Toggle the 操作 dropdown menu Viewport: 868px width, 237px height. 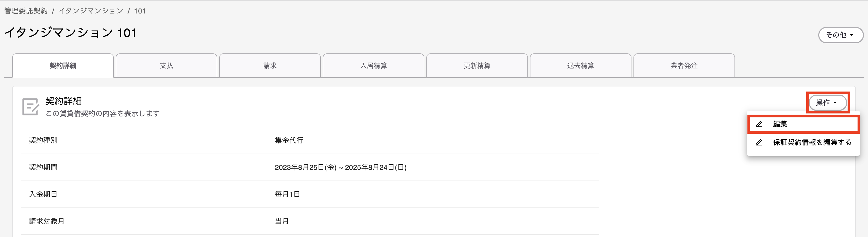828,103
